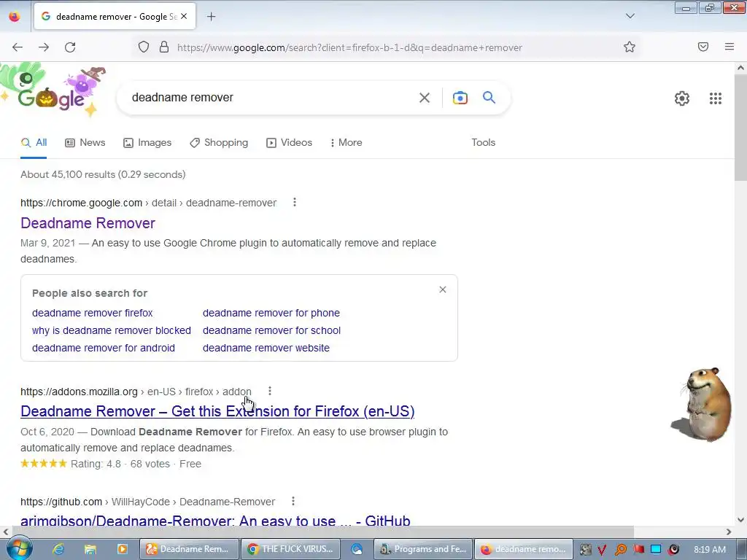Click the red flag tray icon
The image size is (747, 560).
638,549
